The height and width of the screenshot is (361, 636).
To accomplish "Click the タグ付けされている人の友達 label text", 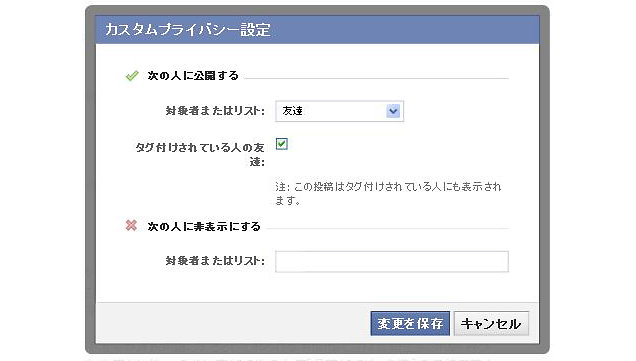I will coord(200,155).
